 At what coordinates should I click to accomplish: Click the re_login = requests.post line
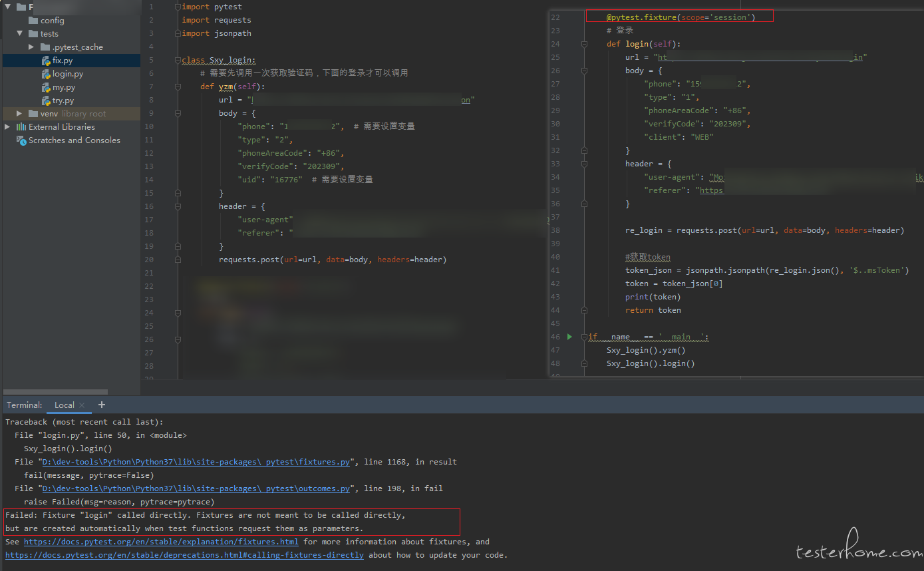(x=765, y=230)
